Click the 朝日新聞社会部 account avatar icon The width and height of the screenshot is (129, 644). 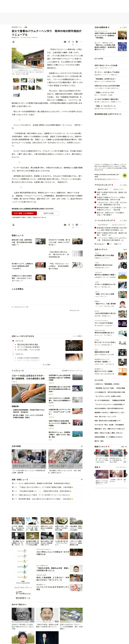124,175
